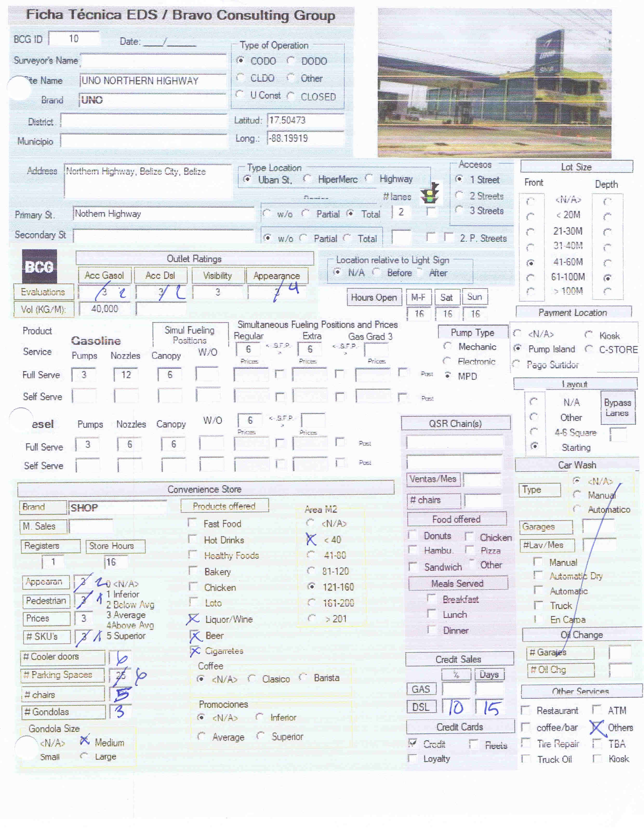Click the convenience store Brand SHOP field
This screenshot has width=644, height=839.
pos(117,507)
